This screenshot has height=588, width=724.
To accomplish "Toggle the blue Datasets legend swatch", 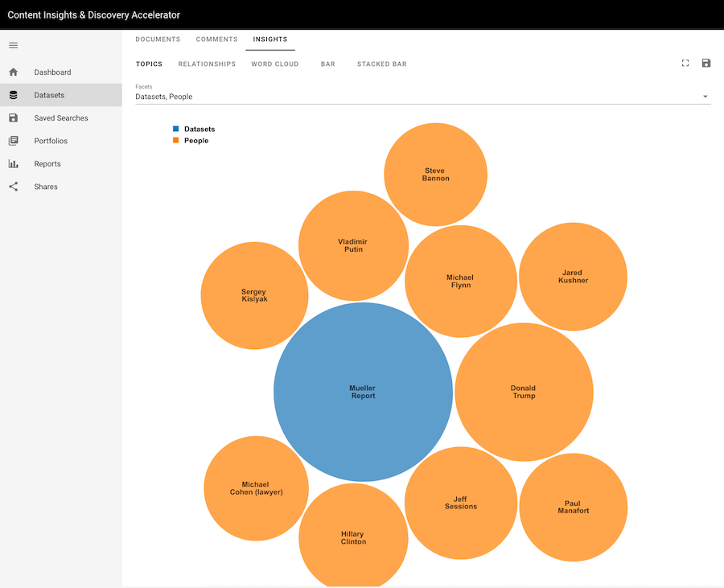I will 176,129.
